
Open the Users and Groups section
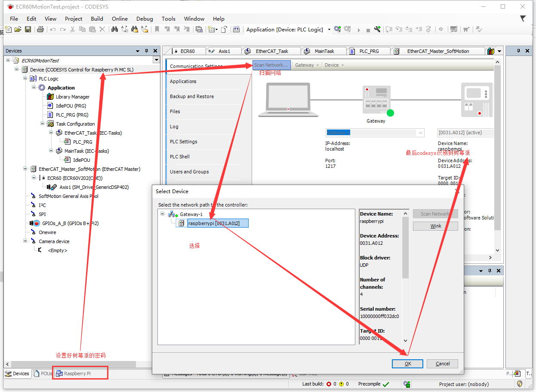(x=189, y=172)
